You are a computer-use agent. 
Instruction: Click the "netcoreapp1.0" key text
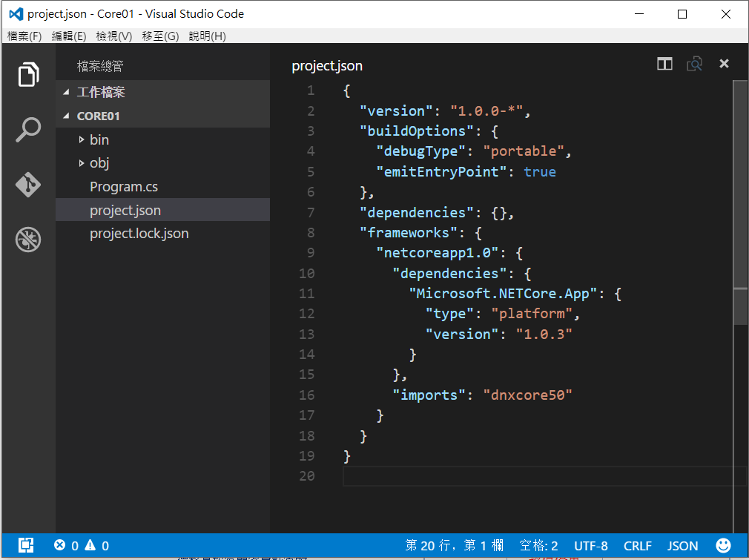point(438,252)
